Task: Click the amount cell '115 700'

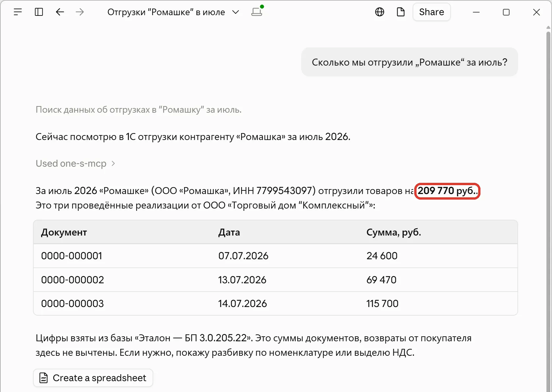Action: click(x=382, y=304)
